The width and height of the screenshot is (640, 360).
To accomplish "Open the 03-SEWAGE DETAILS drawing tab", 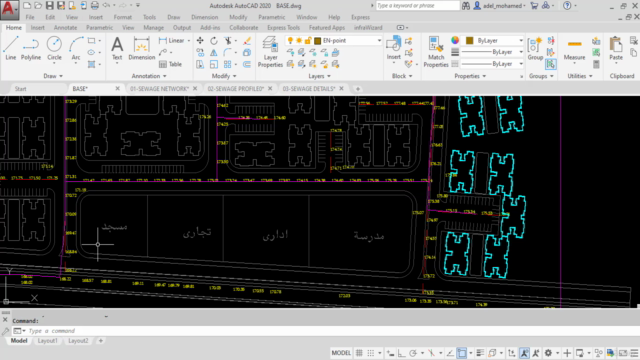I will point(309,89).
